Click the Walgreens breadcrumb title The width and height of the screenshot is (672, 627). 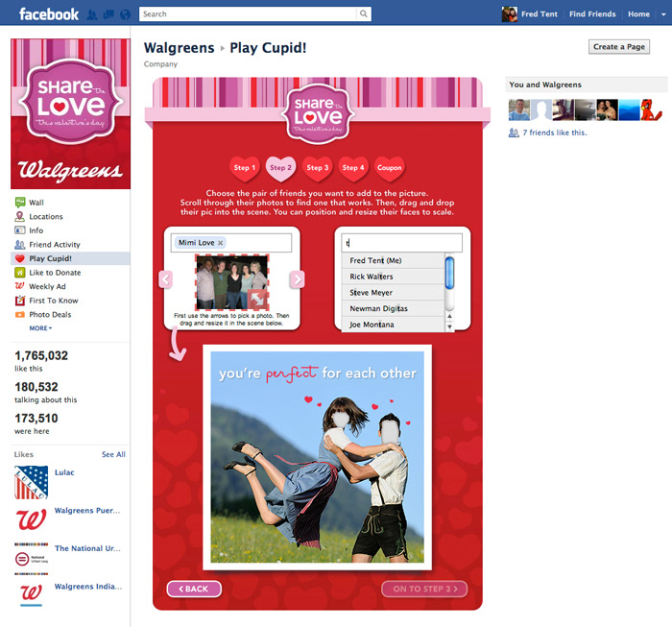point(180,48)
